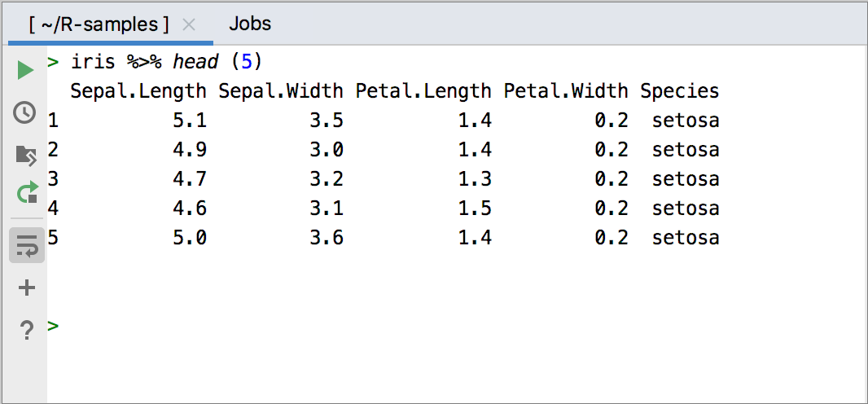
Task: Switch to the Jobs tab
Action: click(250, 24)
